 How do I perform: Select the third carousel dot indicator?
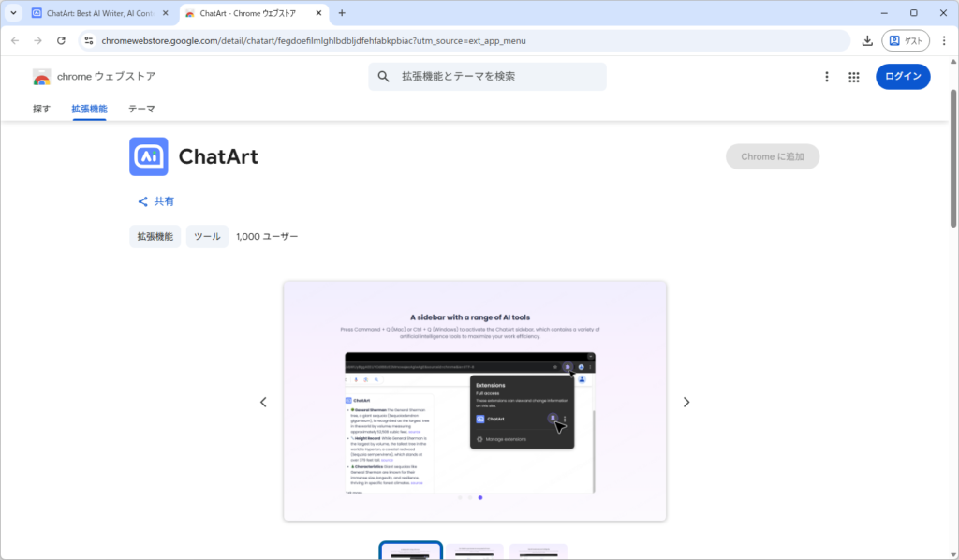(480, 498)
